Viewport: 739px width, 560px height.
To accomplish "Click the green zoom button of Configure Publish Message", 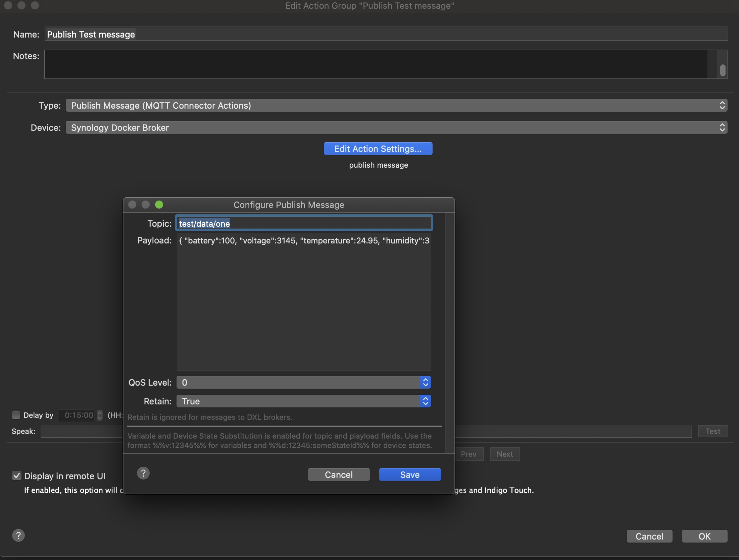I will (159, 205).
